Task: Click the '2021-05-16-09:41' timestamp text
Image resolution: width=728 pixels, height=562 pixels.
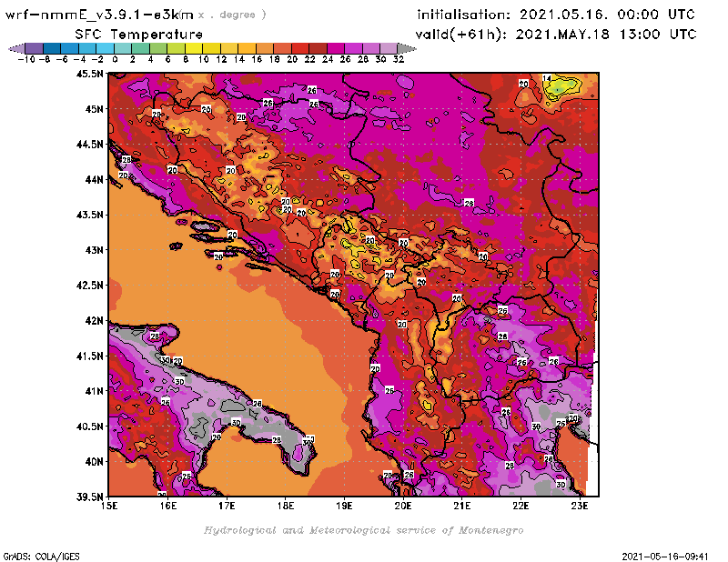Action: click(665, 557)
